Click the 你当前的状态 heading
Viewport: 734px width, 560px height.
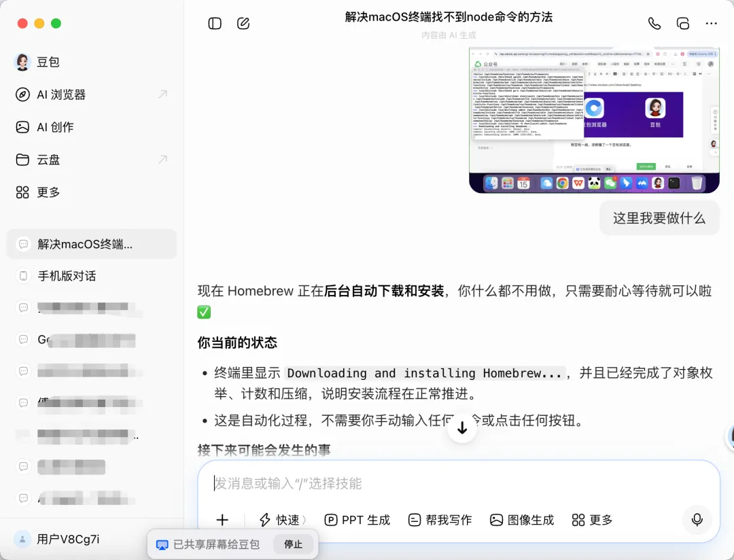pos(237,343)
